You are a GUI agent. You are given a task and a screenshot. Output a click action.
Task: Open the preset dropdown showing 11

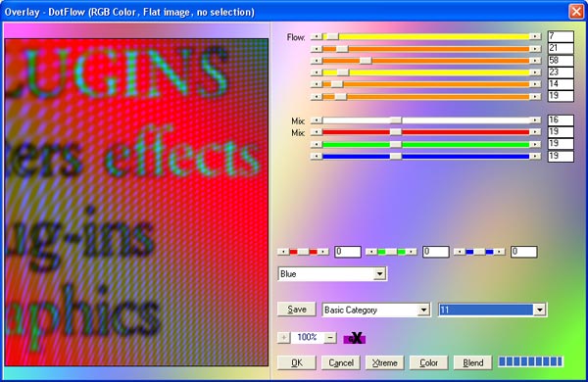tap(540, 310)
